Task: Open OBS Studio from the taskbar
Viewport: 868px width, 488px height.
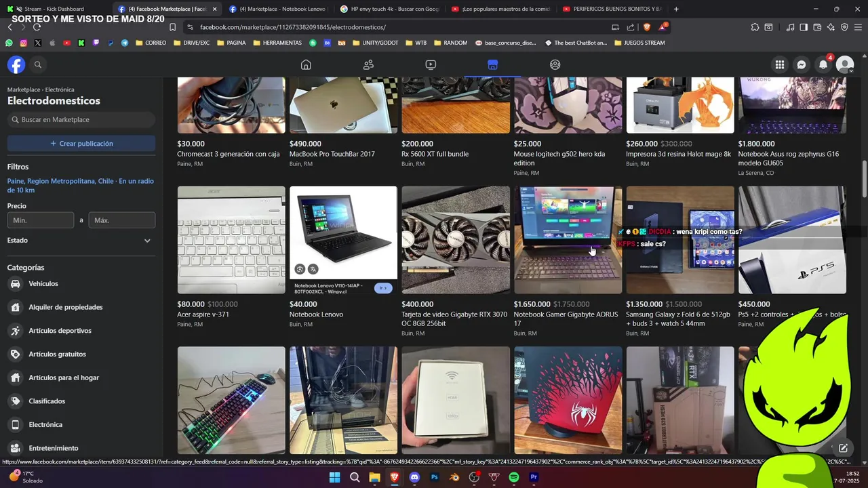Action: pyautogui.click(x=474, y=477)
